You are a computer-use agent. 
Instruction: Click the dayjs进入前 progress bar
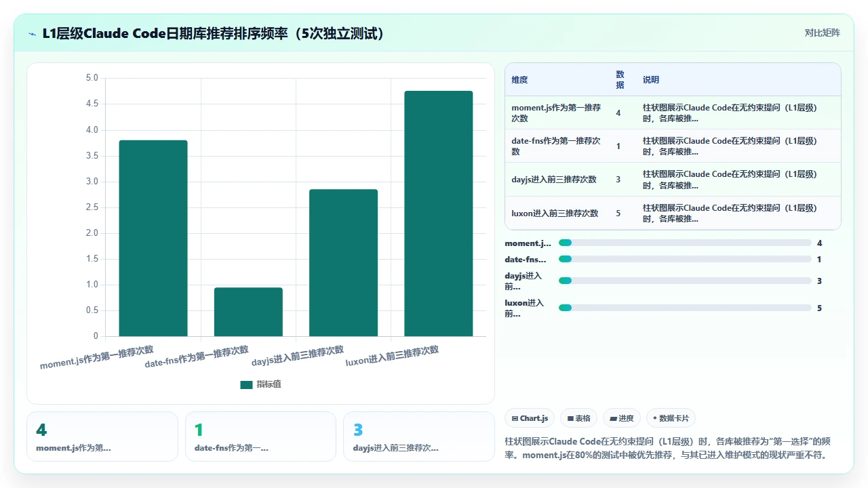click(685, 281)
